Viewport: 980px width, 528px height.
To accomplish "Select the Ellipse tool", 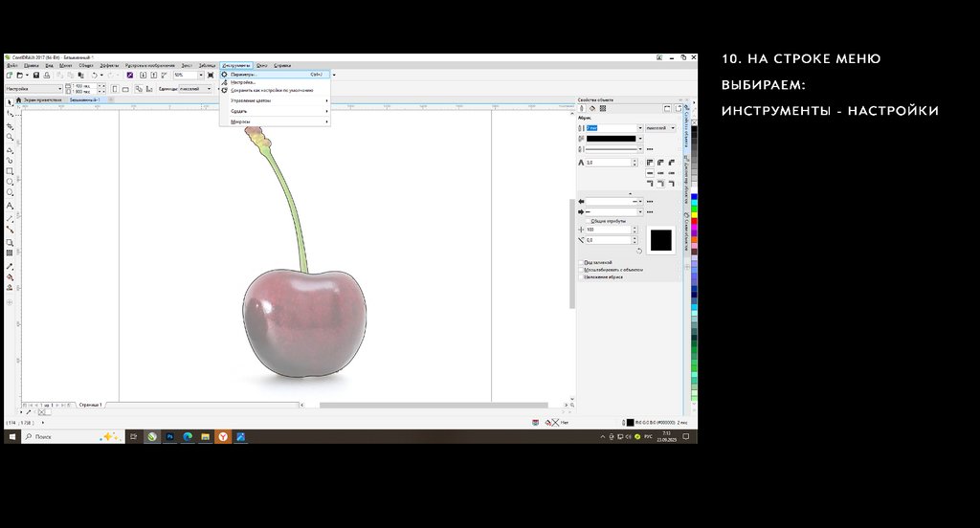I will click(10, 182).
